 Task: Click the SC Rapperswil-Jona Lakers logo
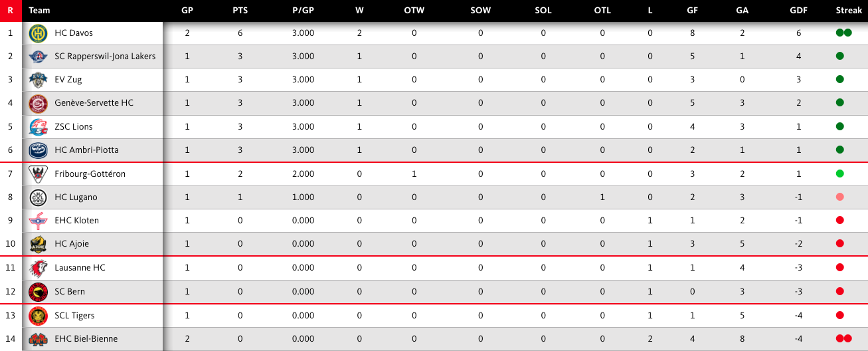tap(39, 57)
